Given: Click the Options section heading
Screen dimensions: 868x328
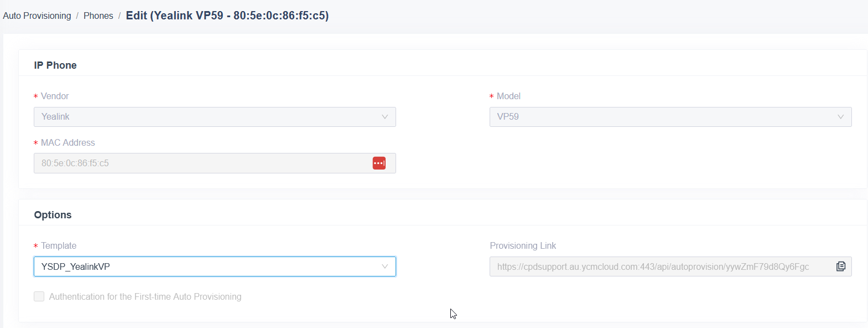Looking at the screenshot, I should pyautogui.click(x=53, y=215).
